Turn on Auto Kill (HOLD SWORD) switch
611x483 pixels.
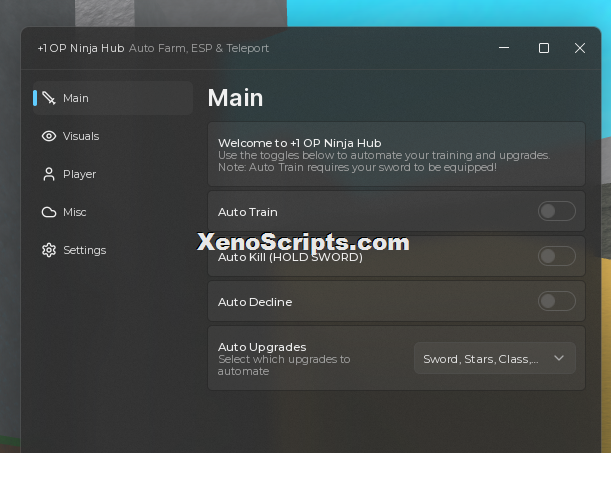point(557,256)
